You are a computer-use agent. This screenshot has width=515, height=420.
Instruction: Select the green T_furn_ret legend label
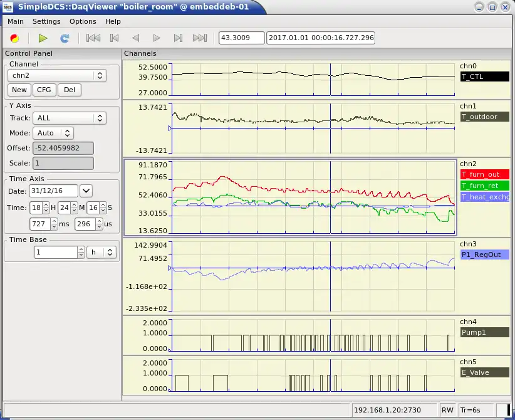pyautogui.click(x=484, y=186)
